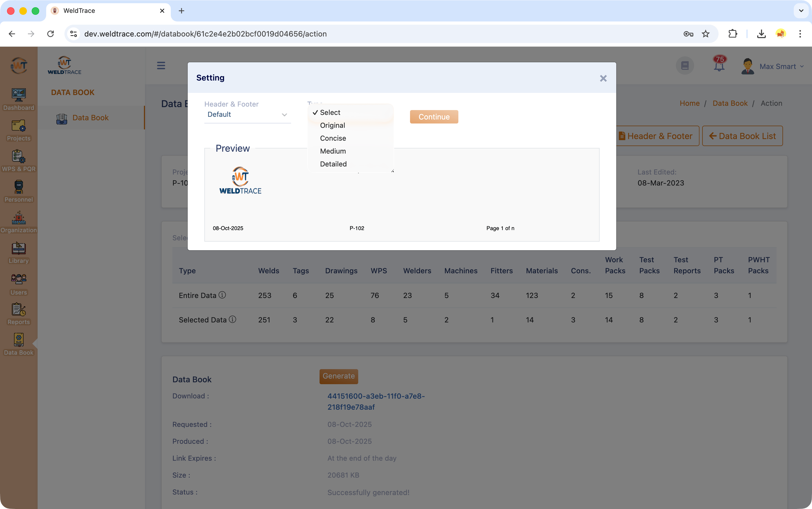Go to WPS & PQR section
Image resolution: width=812 pixels, height=509 pixels.
pos(19,161)
